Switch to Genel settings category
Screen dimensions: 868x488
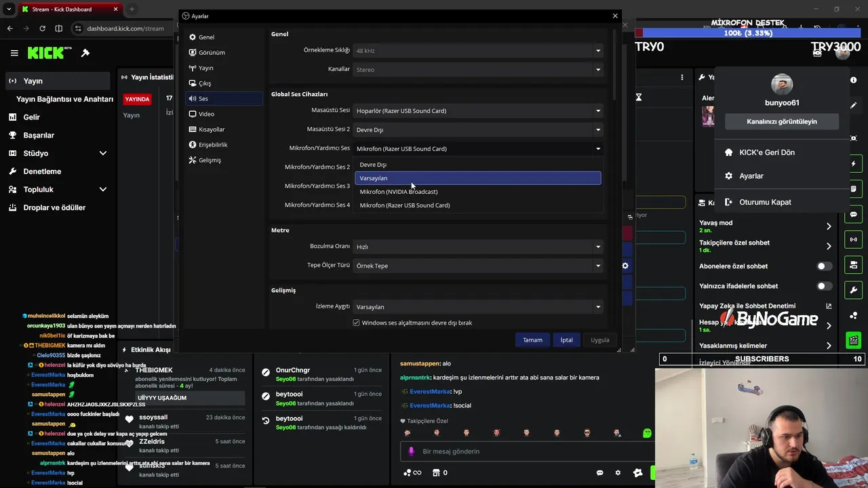point(224,37)
